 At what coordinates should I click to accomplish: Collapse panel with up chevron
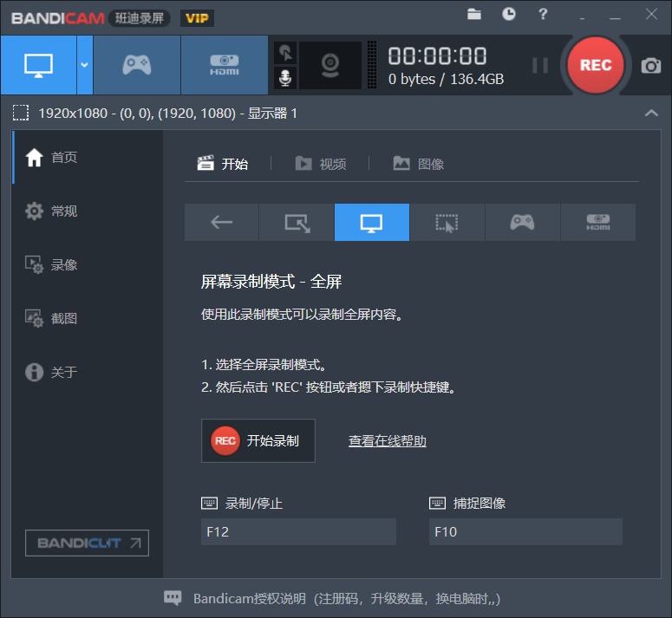[x=651, y=113]
